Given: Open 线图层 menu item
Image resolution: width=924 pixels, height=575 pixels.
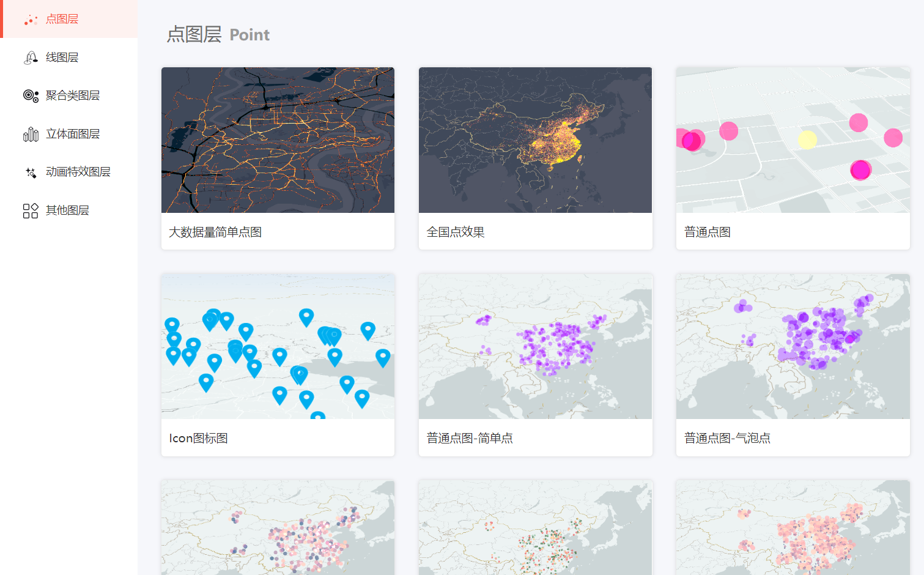Looking at the screenshot, I should pos(69,57).
